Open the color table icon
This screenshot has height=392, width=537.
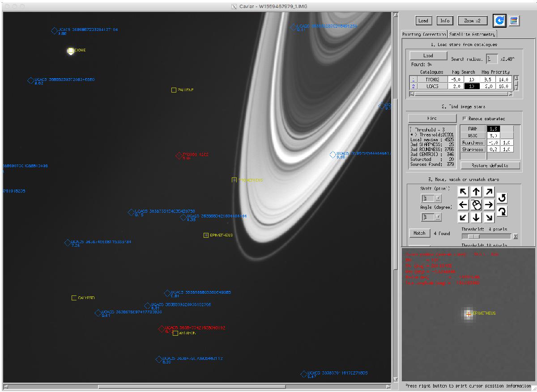pyautogui.click(x=513, y=21)
